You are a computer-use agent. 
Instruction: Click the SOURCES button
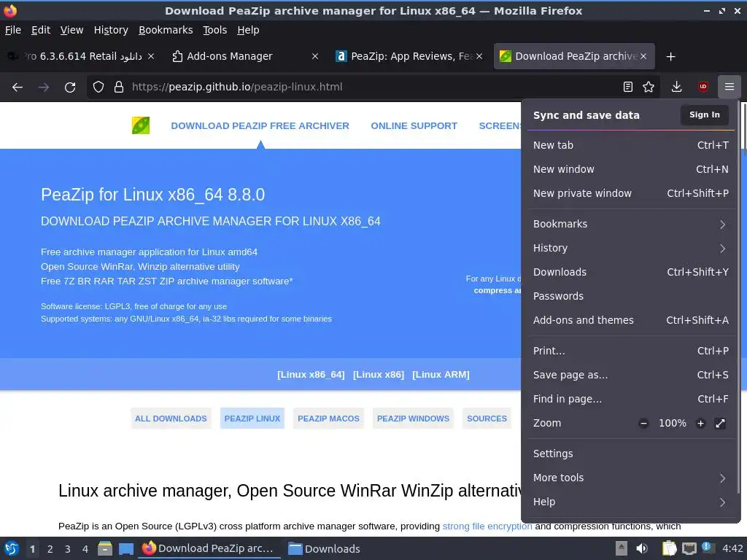[487, 419]
